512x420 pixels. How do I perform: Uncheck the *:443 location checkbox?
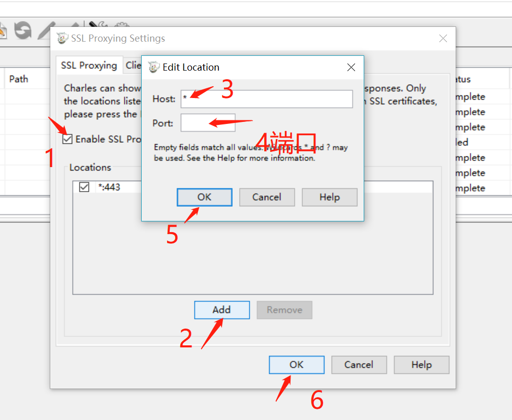pos(84,187)
